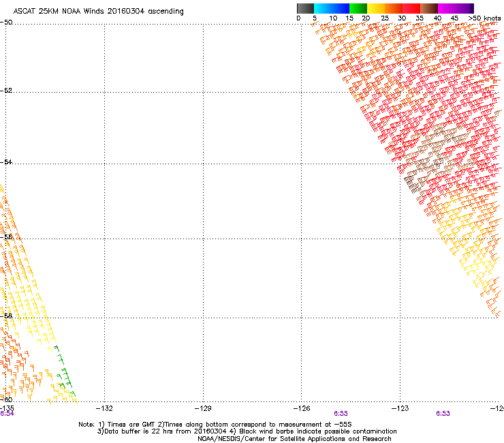Viewport: 504px width, 443px height.
Task: Pick the brown 35-40 knots color swatch
Action: coord(429,8)
